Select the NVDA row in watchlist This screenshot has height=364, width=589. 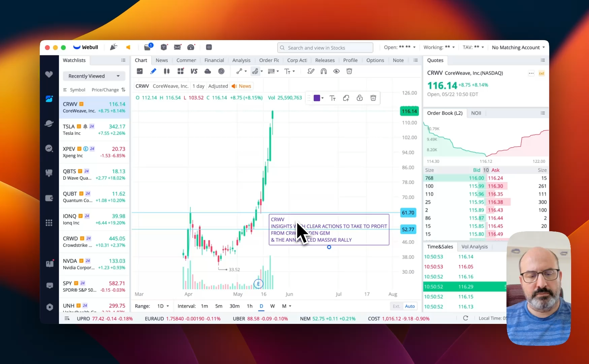(94, 264)
